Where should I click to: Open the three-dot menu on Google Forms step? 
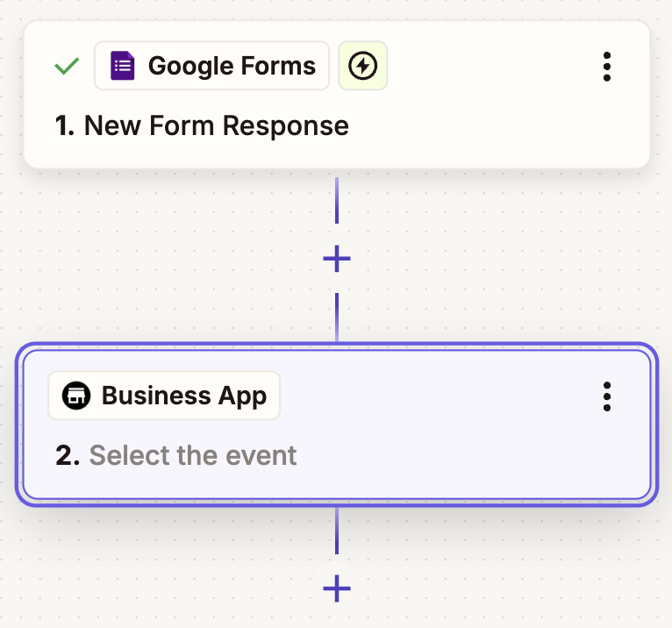(606, 67)
